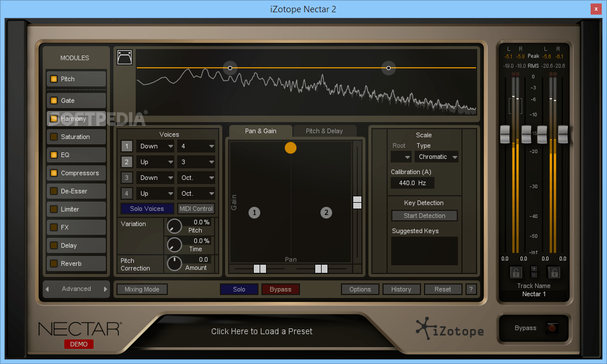Click the left meter lock icon
The width and height of the screenshot is (607, 364).
pos(515,272)
